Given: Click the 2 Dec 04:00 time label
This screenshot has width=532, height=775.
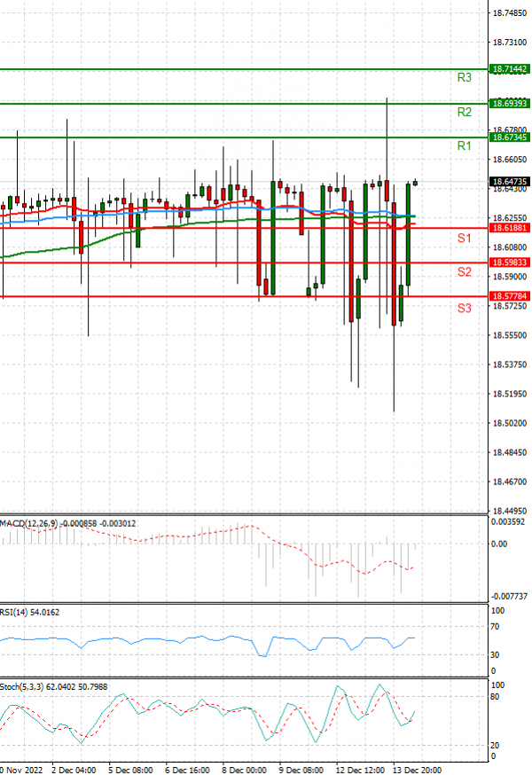Looking at the screenshot, I should (74, 770).
